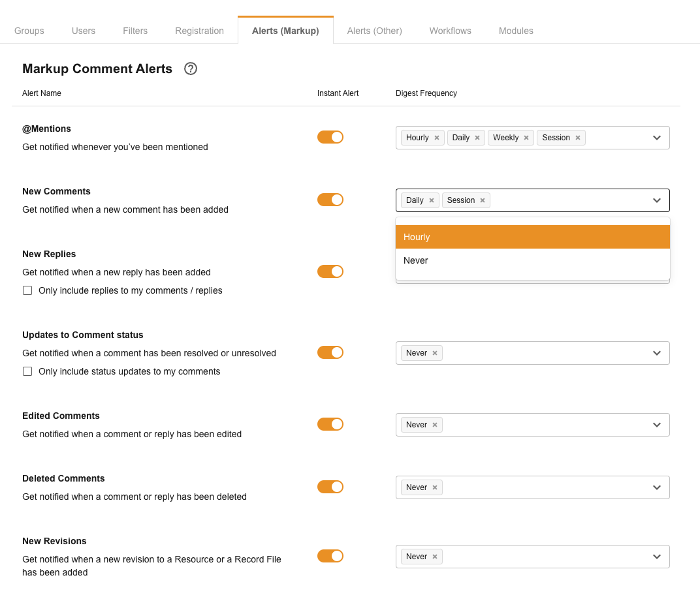700x599 pixels.
Task: Remove the Session tag from New Comments digest
Action: click(483, 200)
